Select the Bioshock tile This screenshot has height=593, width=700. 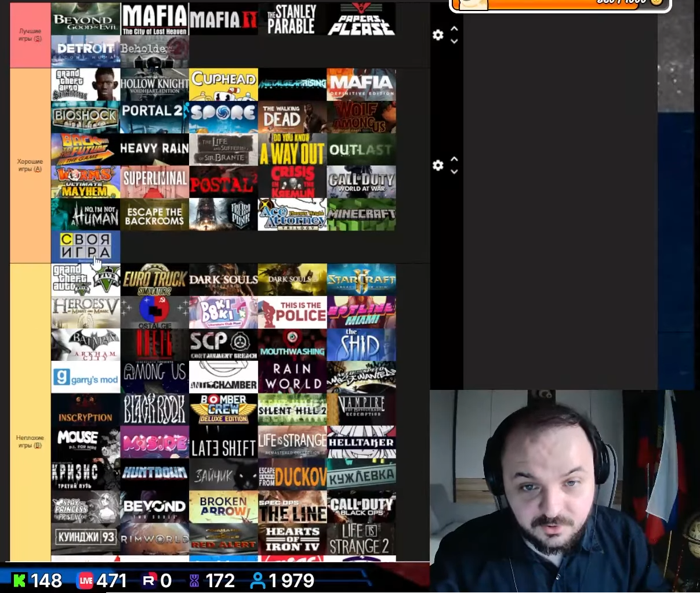pyautogui.click(x=86, y=117)
